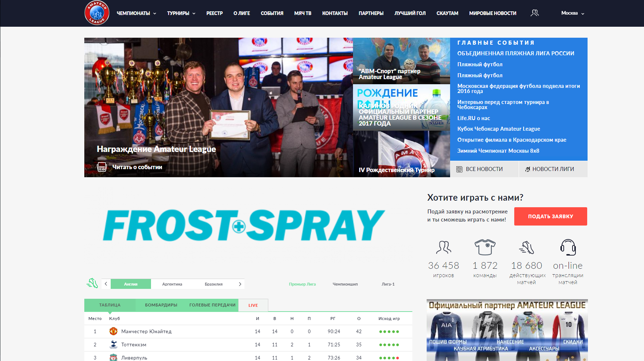Go to СОБЫТИЯ in the navigation
The image size is (644, 361).
(272, 13)
